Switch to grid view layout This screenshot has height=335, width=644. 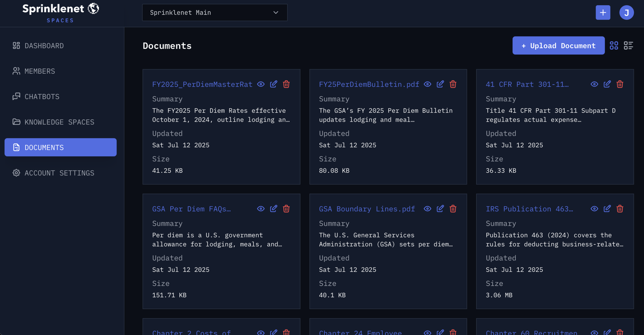click(614, 46)
